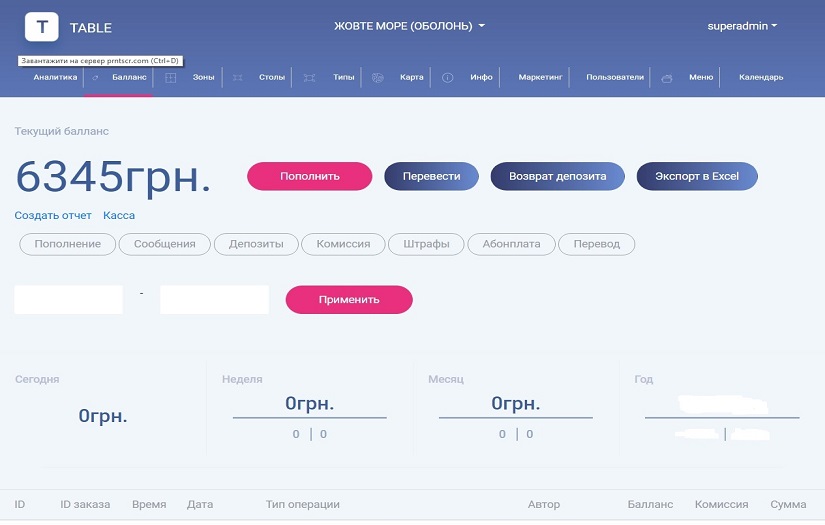This screenshot has width=825, height=525.
Task: Toggle the Пополнение filter chip
Action: click(x=67, y=244)
